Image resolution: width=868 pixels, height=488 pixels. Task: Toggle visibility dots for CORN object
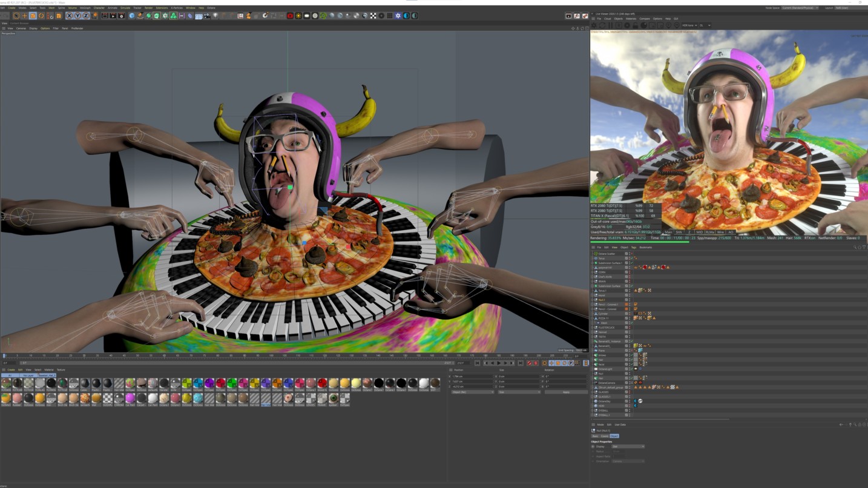[630, 272]
